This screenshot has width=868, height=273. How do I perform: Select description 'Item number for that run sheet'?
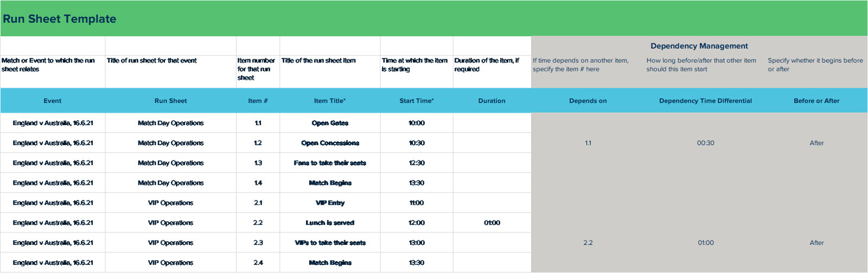(256, 69)
